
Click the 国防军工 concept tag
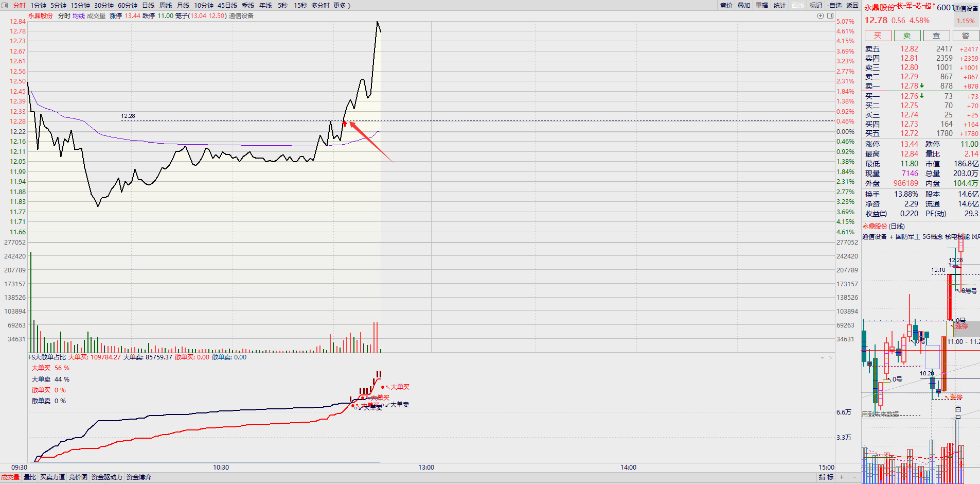pyautogui.click(x=907, y=237)
